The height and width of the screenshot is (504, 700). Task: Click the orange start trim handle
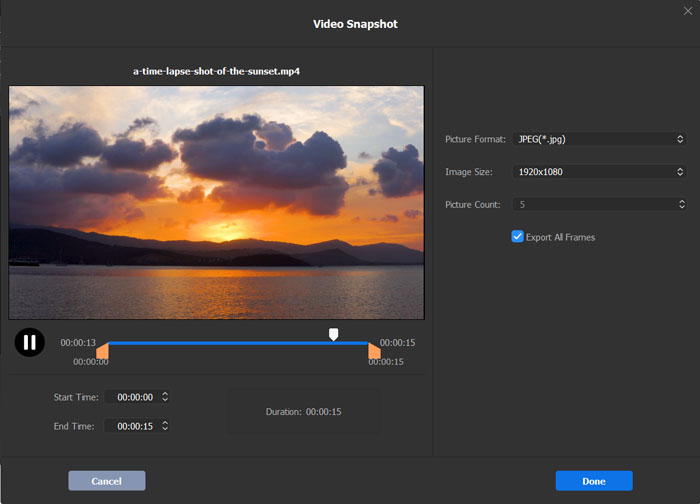click(x=103, y=350)
